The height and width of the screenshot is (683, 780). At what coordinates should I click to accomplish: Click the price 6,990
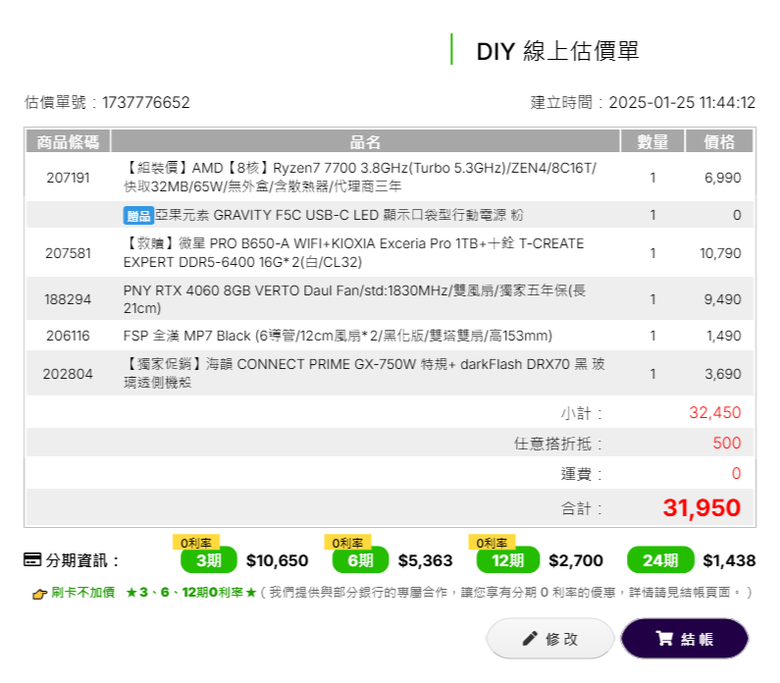click(722, 178)
